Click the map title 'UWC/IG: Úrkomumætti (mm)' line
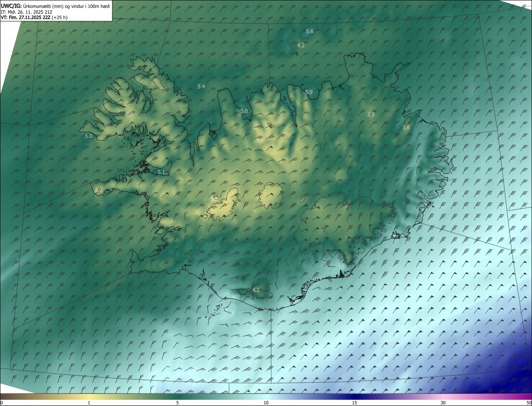532x406 pixels. point(55,6)
